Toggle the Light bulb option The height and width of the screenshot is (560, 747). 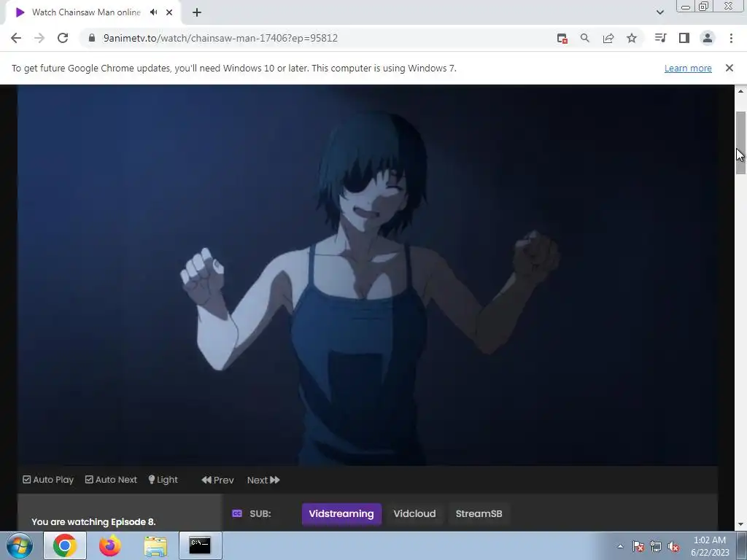(163, 480)
